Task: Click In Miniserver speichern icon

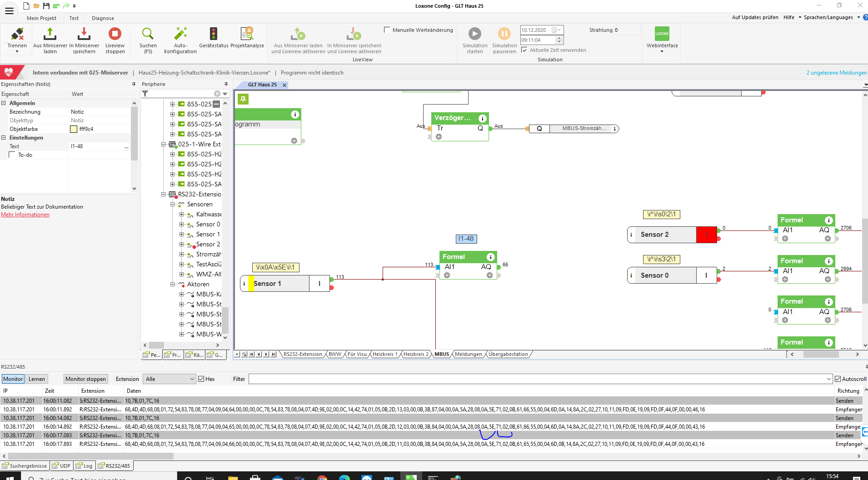Action: pyautogui.click(x=84, y=35)
